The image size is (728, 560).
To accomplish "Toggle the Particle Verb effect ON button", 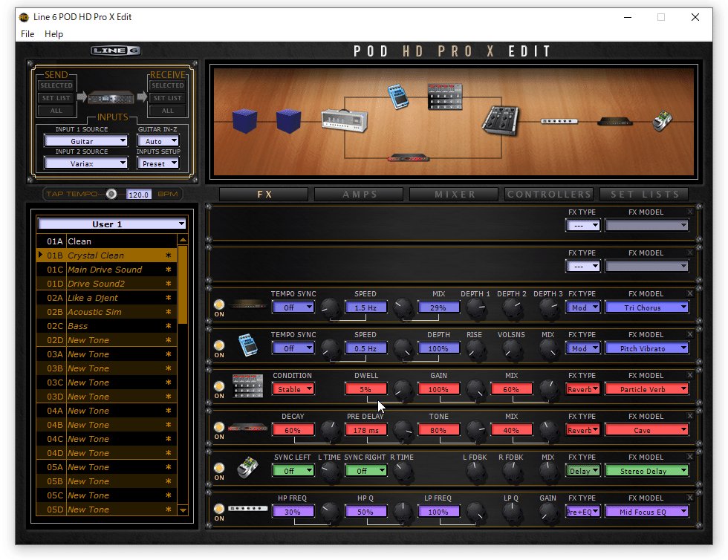I will point(218,386).
